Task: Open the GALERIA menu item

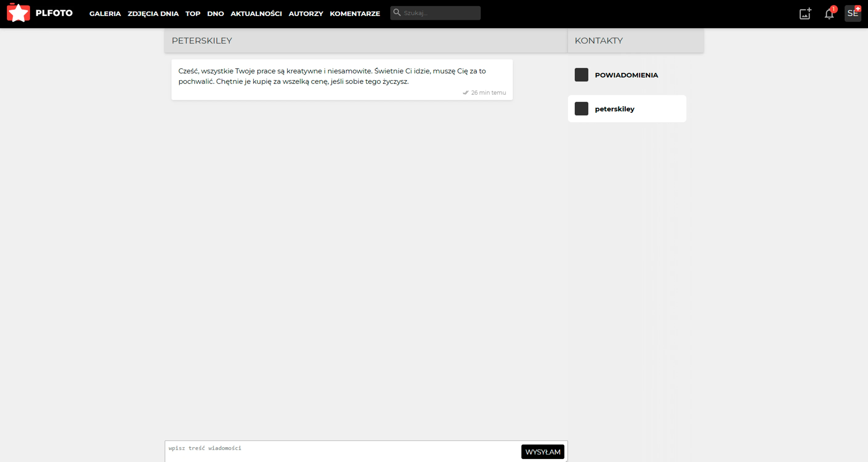Action: 105,14
